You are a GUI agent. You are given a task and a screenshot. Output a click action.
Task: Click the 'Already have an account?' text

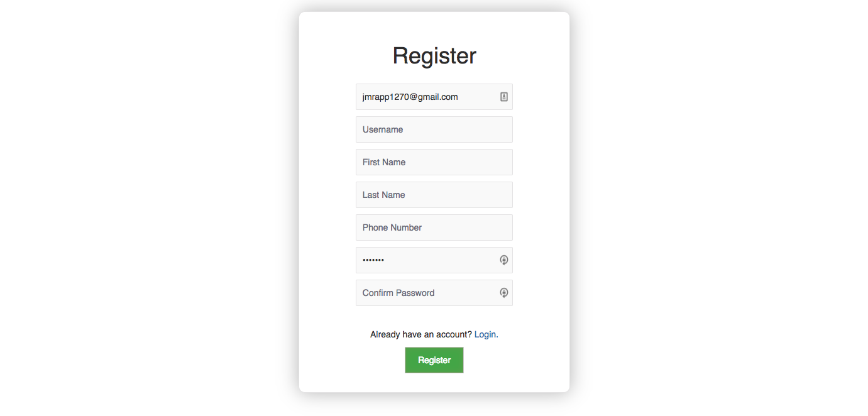(x=421, y=334)
